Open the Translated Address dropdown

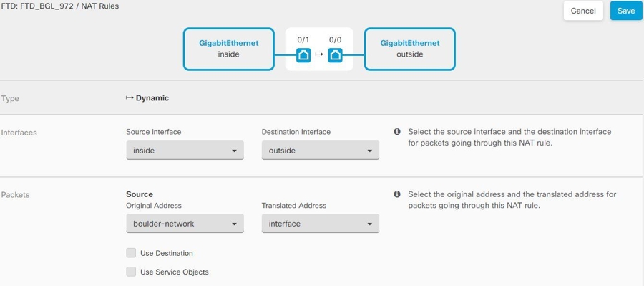(321, 224)
